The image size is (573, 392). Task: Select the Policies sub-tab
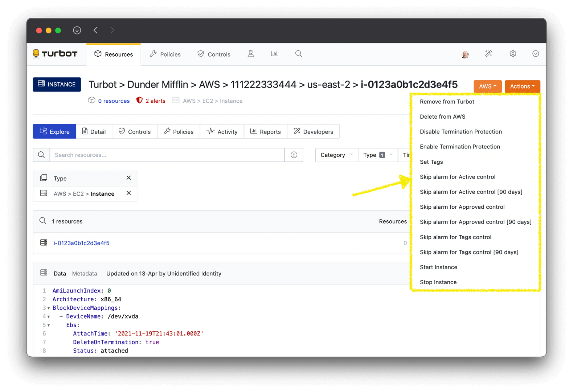click(179, 131)
